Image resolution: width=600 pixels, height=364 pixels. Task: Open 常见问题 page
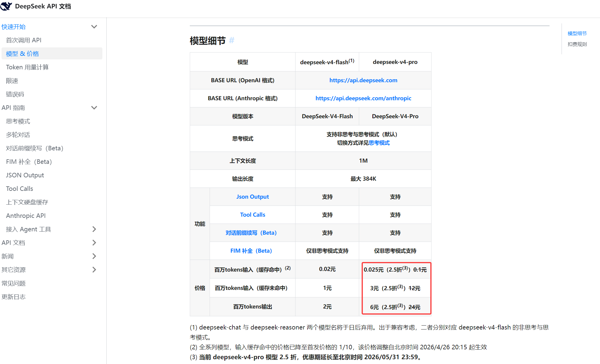click(14, 283)
